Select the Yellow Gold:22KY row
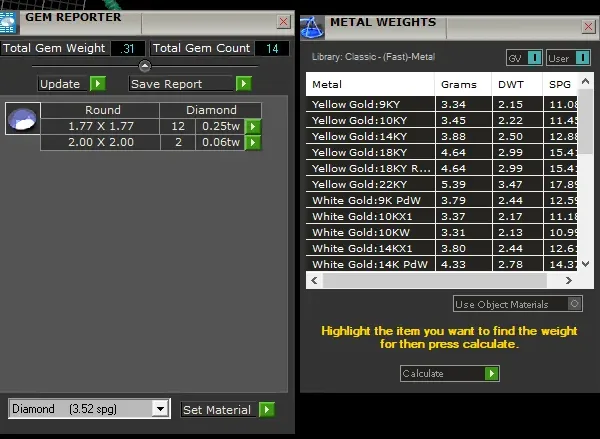Viewport: 600px width, 439px height. point(441,184)
